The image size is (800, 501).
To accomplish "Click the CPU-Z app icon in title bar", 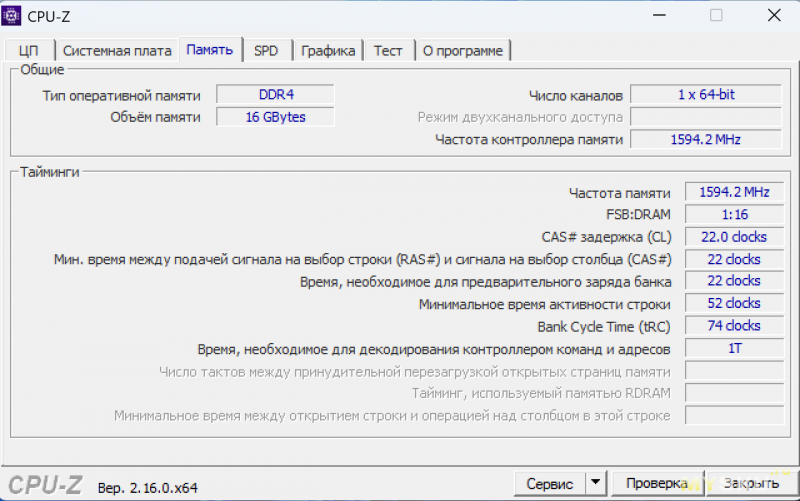I will coord(14,15).
